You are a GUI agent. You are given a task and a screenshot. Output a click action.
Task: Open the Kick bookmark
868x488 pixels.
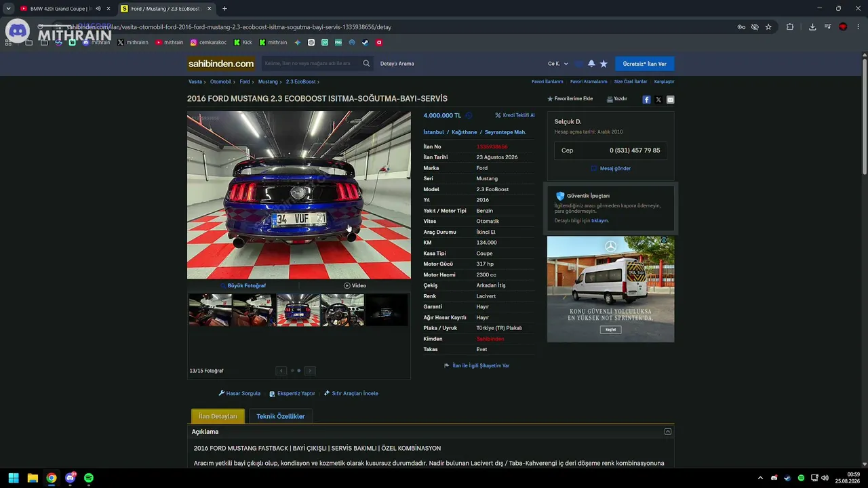(243, 42)
